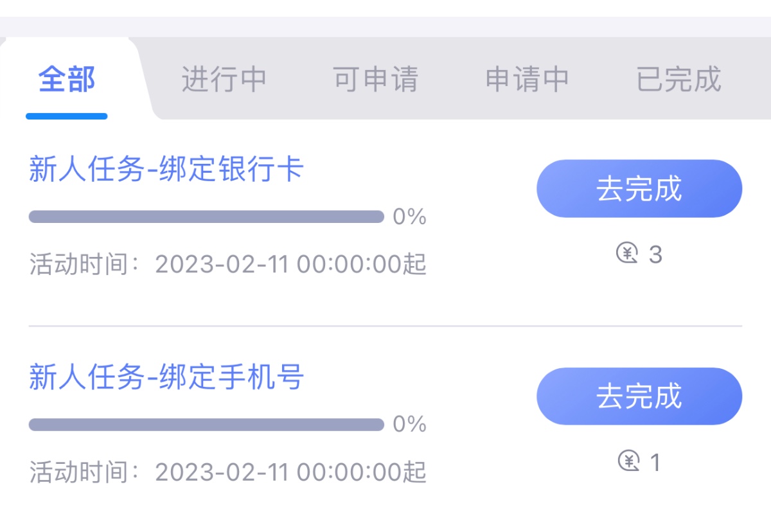Open the 新人任务-绑定手机号 task title
771x532 pixels.
coord(166,377)
